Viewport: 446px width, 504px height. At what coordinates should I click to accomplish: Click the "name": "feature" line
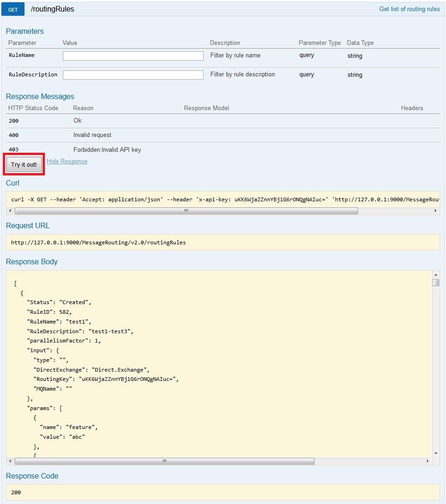click(69, 427)
